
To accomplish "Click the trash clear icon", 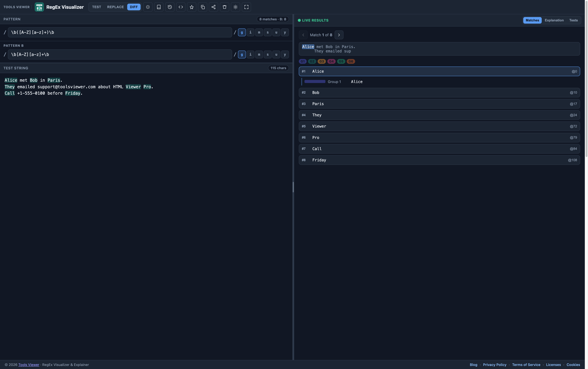I will (x=225, y=7).
